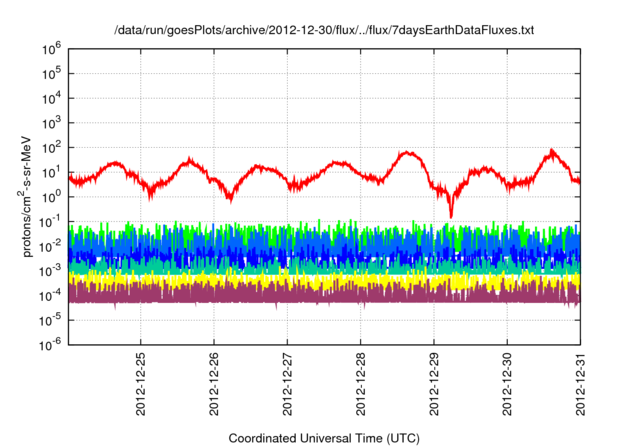Click the 10^-3 y-axis tick label
Image resolution: width=640 pixels, height=448 pixels.
coord(51,270)
